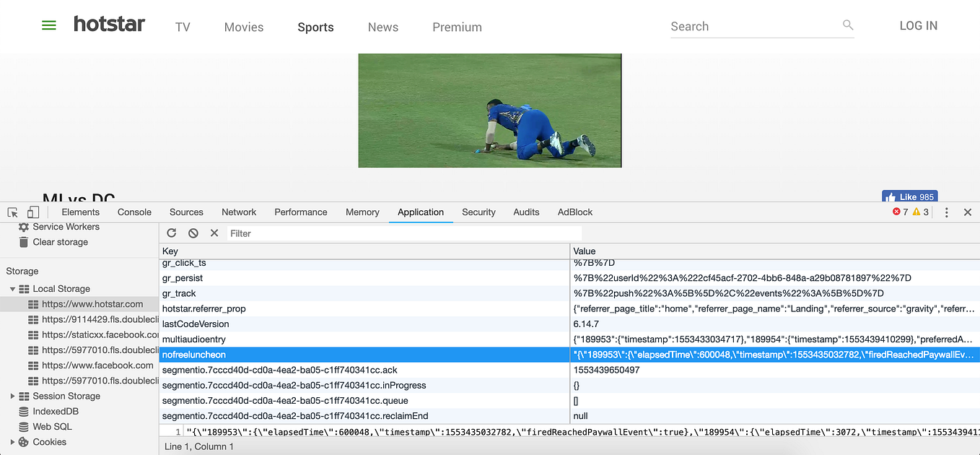Open the Movies section
The height and width of the screenshot is (455, 980).
point(244,27)
